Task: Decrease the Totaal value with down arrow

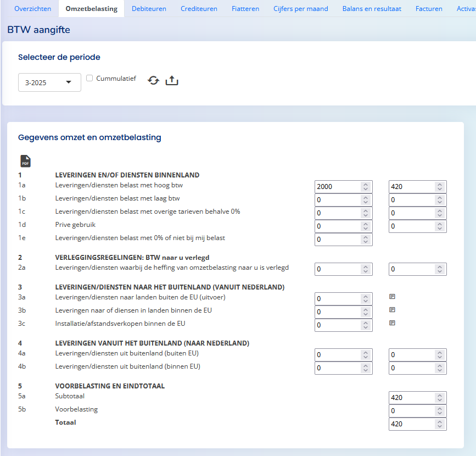Action: [x=440, y=426]
